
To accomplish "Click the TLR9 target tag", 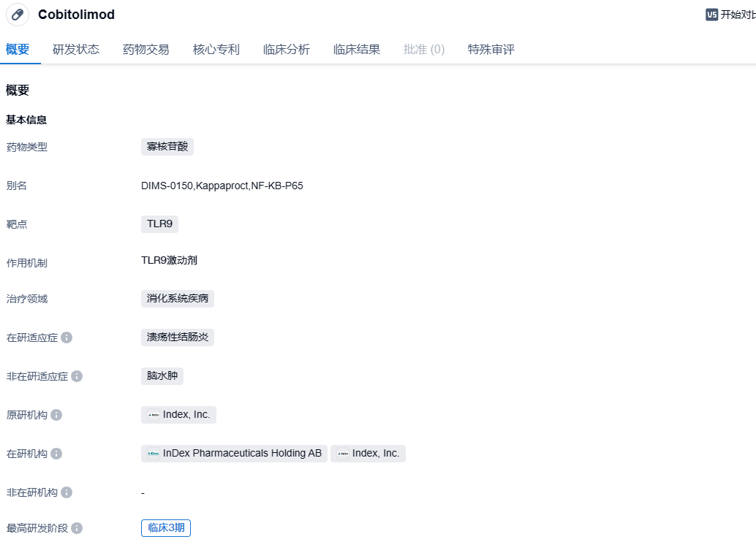I will 159,224.
